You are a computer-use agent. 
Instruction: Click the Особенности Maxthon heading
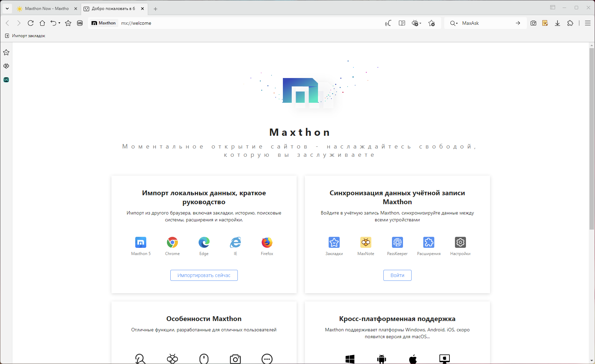(204, 319)
